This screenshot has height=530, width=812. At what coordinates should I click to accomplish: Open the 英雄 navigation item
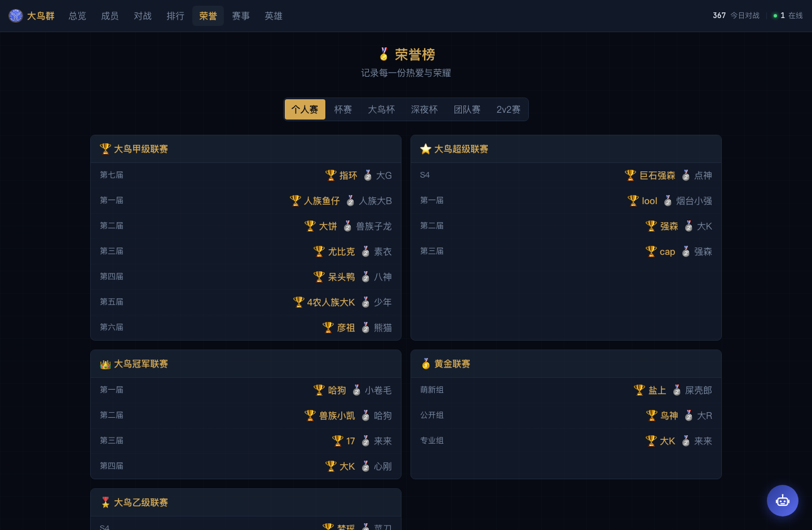(273, 16)
